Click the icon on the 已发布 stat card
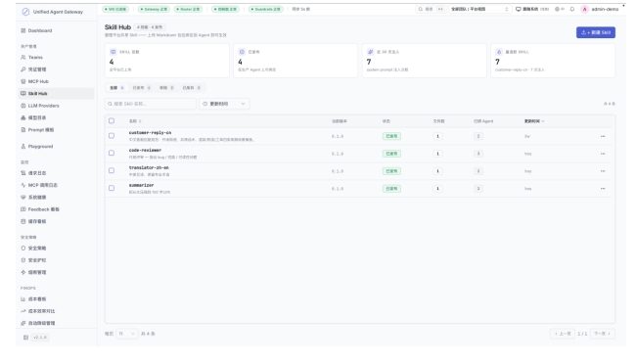Viewport: 636px width, 364px height. [x=242, y=52]
